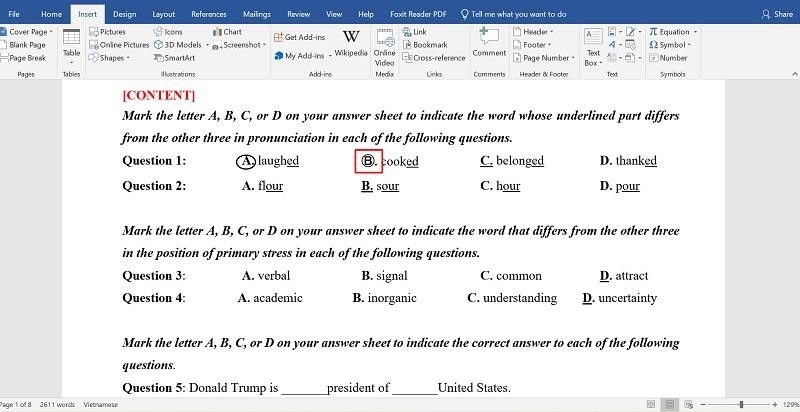Screen dimensions: 800x412
Task: Switch to the References tab
Action: click(x=209, y=14)
